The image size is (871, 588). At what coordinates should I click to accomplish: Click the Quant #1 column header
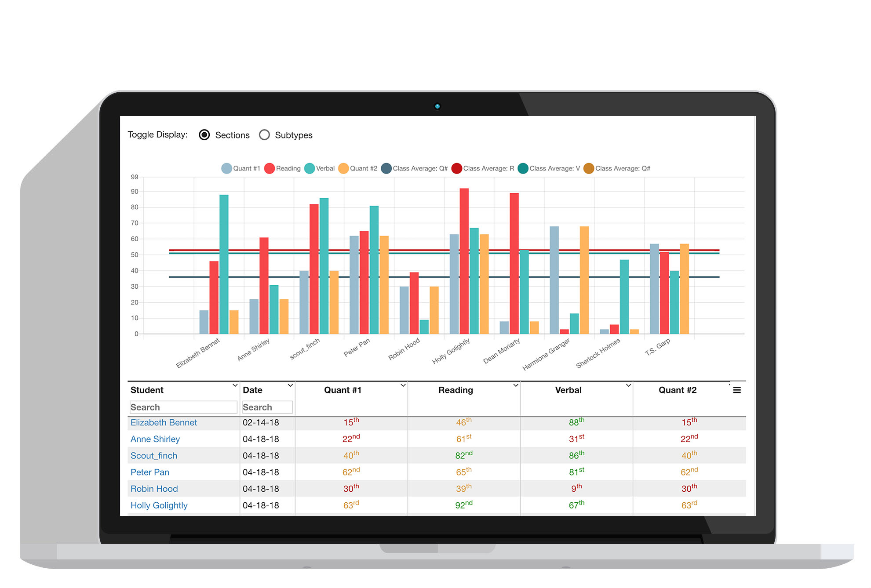(343, 390)
